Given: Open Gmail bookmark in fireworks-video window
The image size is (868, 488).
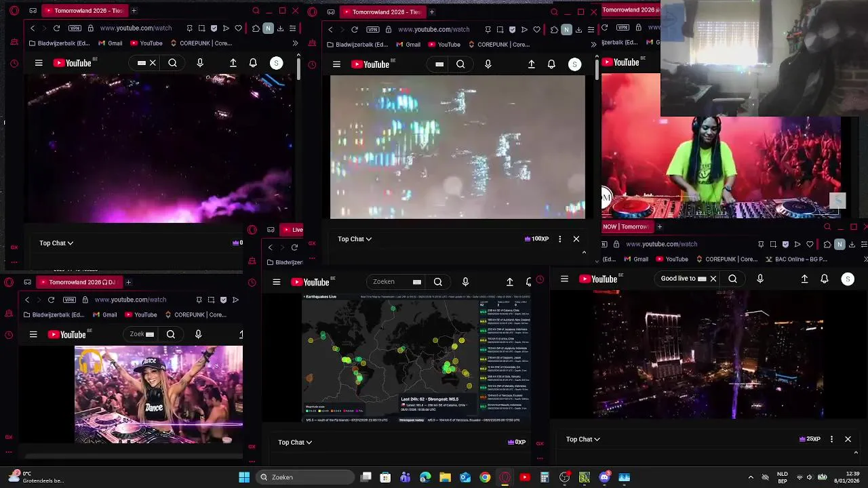Looking at the screenshot, I should [x=111, y=43].
